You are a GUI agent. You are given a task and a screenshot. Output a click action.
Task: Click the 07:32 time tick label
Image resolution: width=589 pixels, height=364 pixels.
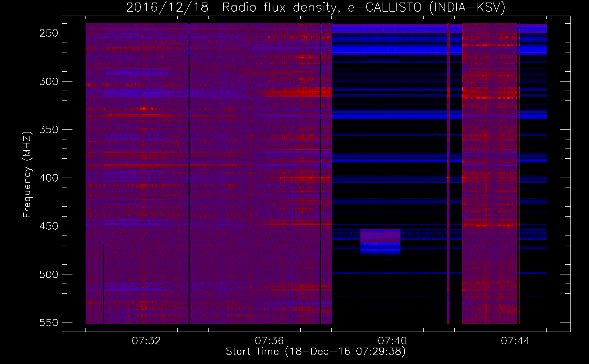[x=146, y=341]
